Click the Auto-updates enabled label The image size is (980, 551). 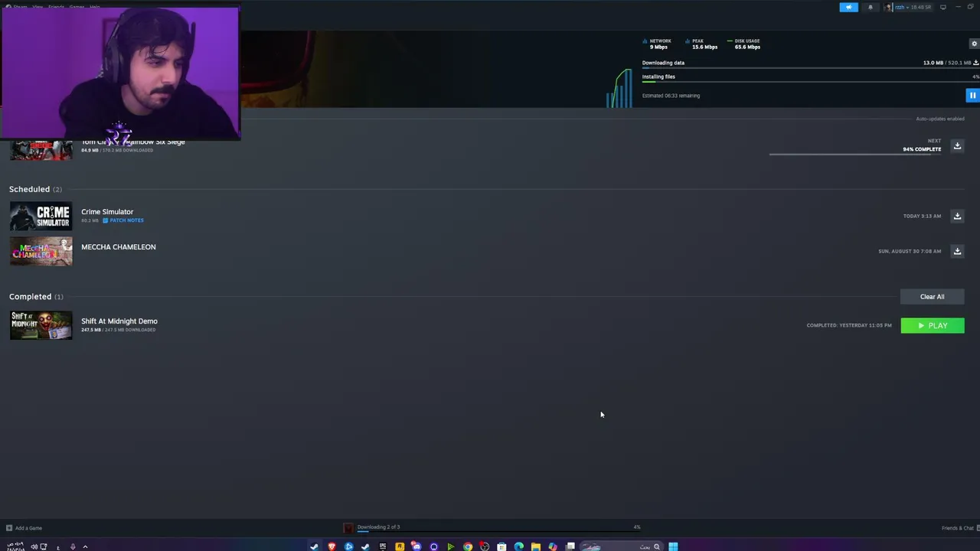940,119
